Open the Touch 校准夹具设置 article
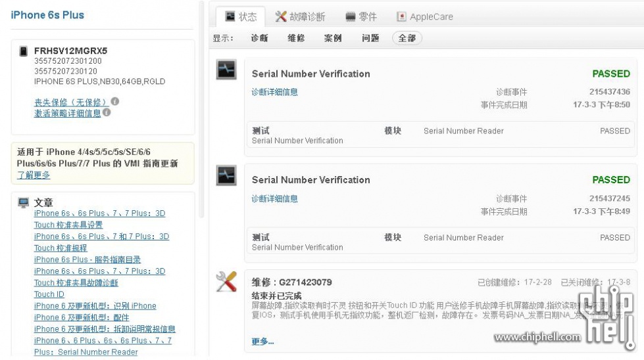Viewport: 644px width, 360px height. [x=68, y=225]
